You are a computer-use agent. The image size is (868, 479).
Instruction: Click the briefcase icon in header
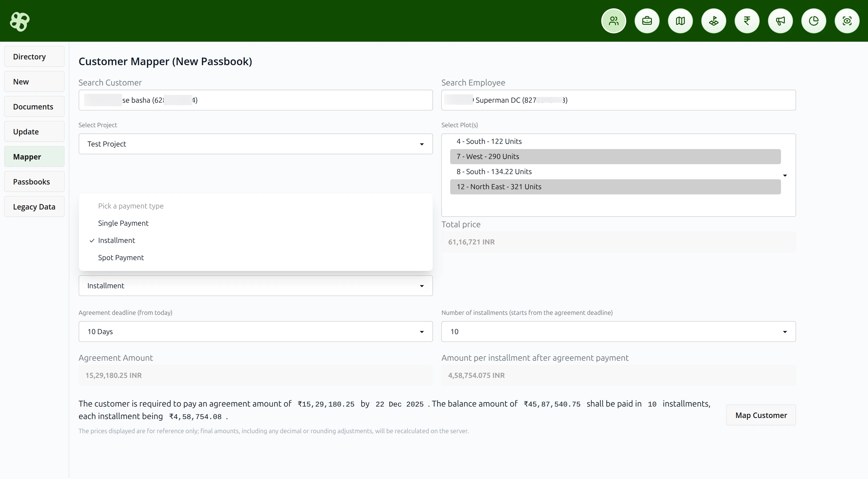click(647, 21)
